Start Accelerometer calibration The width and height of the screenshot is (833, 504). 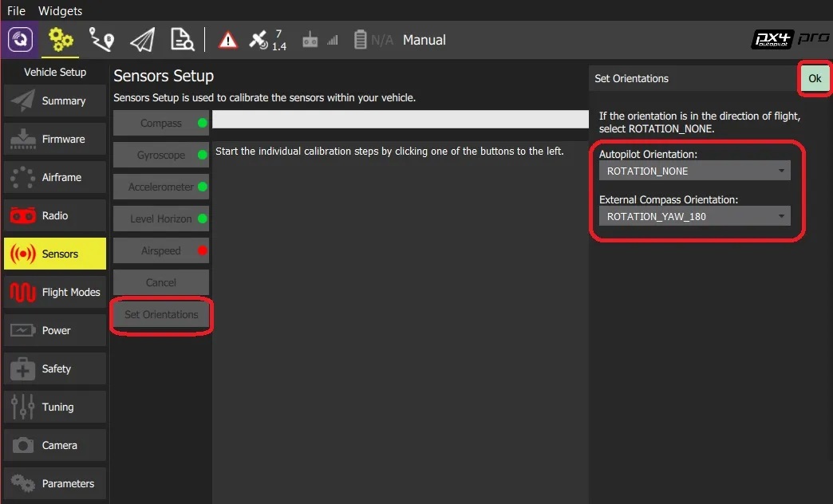coord(161,187)
